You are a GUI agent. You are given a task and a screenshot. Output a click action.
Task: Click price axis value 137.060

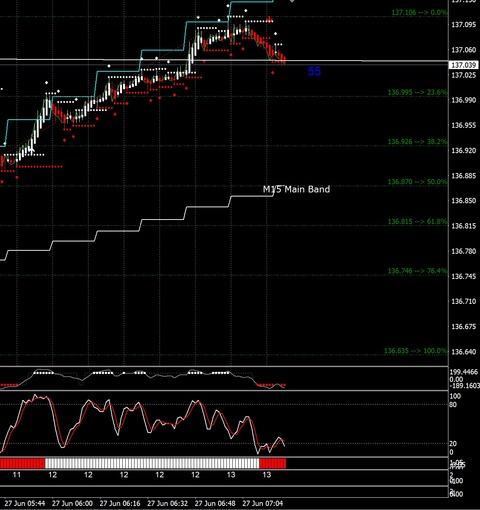(464, 50)
